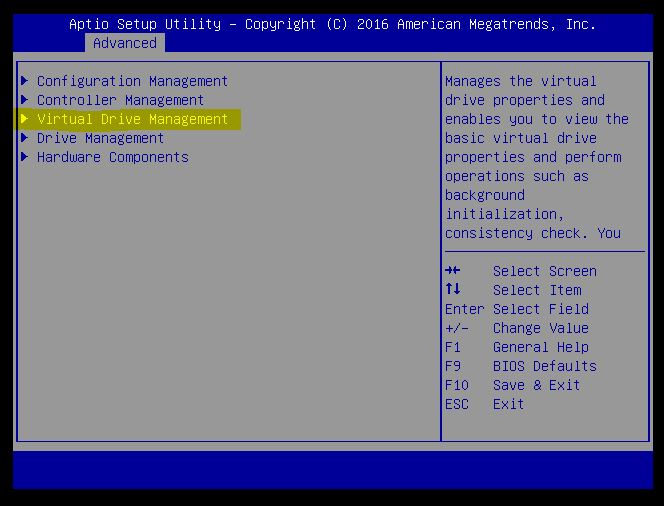Click arrow beside Drive Management
Screen dimensions: 664x506
coord(25,137)
